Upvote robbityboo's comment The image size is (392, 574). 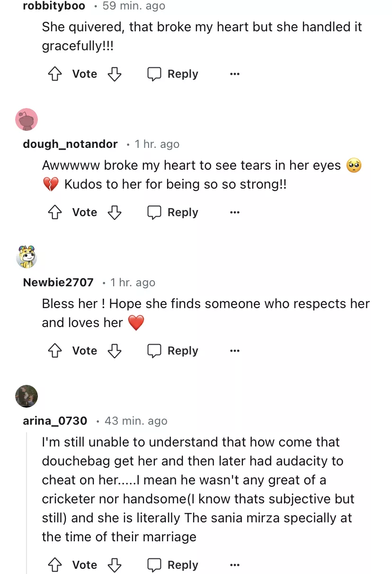click(55, 74)
